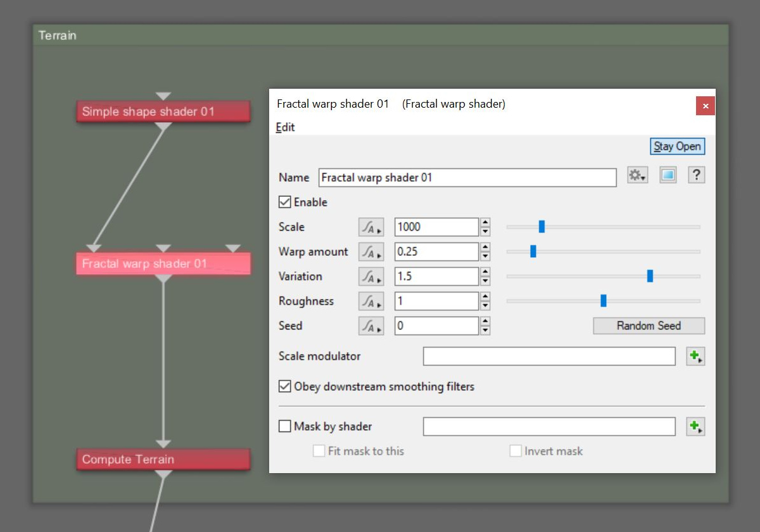This screenshot has width=760, height=532.
Task: Open the animation menu for Scale
Action: (x=371, y=227)
